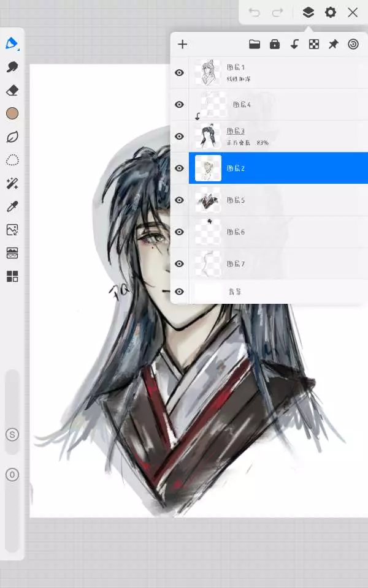Open the current color swatch
Viewport: 368px width, 588px height.
click(12, 113)
